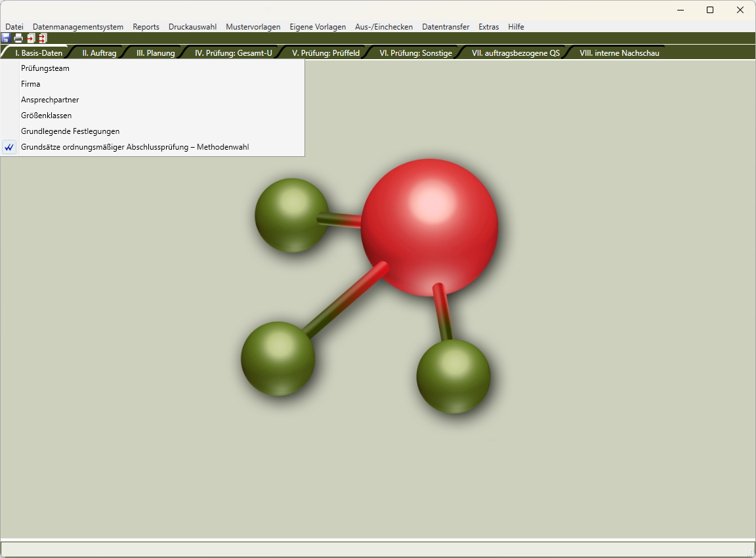
Task: Expand the Datenmanagementsystem menu
Action: 78,27
